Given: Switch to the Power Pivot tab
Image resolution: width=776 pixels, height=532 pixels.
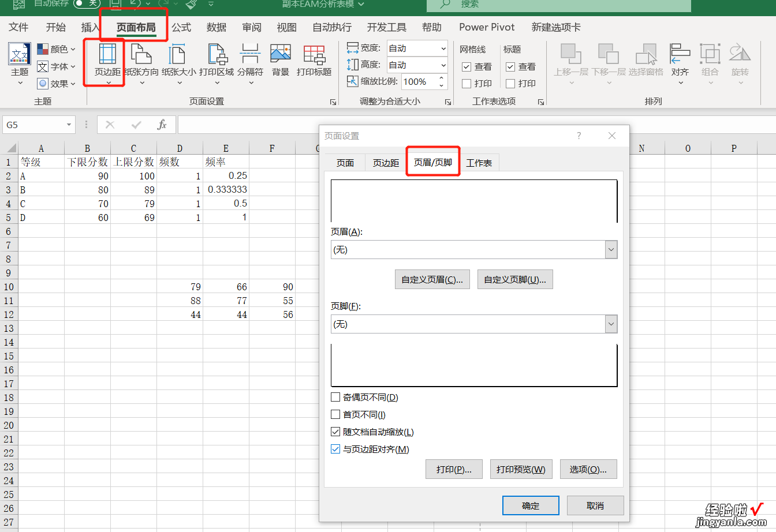Looking at the screenshot, I should point(487,27).
